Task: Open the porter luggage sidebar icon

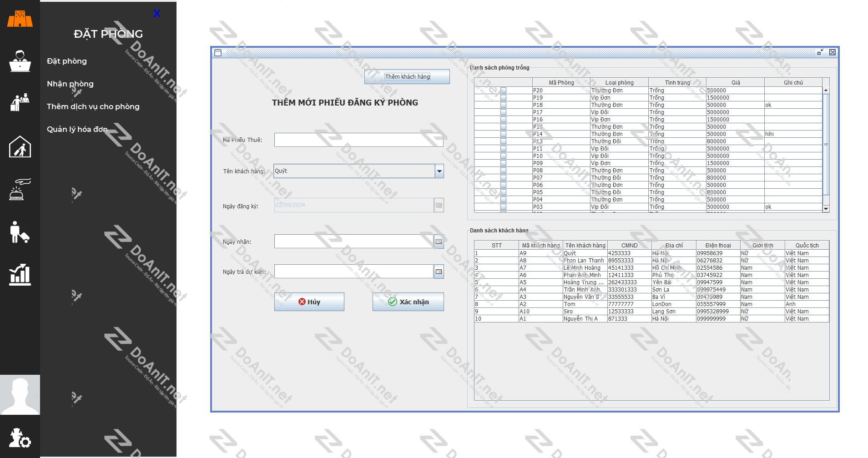Action: pyautogui.click(x=20, y=232)
